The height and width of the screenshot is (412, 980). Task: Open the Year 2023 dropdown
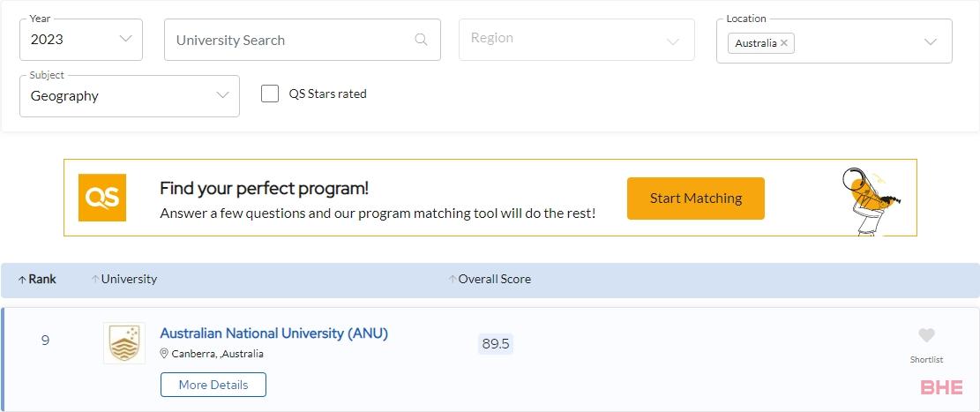pyautogui.click(x=81, y=40)
